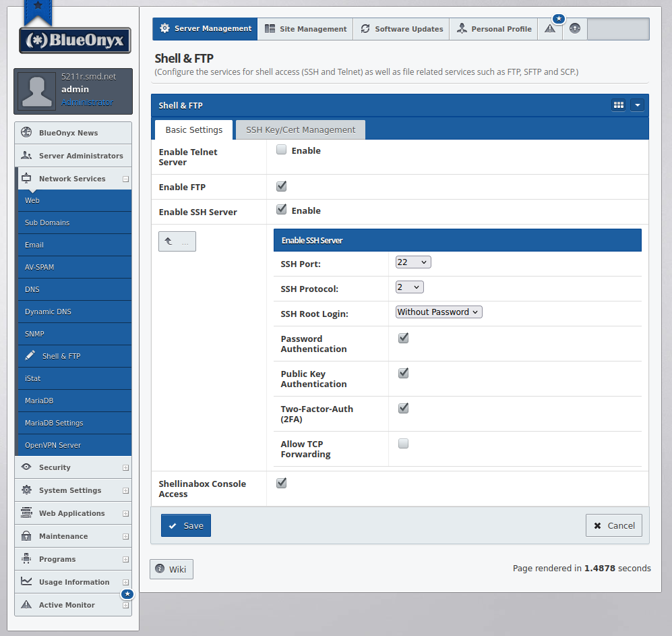The width and height of the screenshot is (672, 636).
Task: Click the Web Applications stack icon
Action: pos(26,513)
